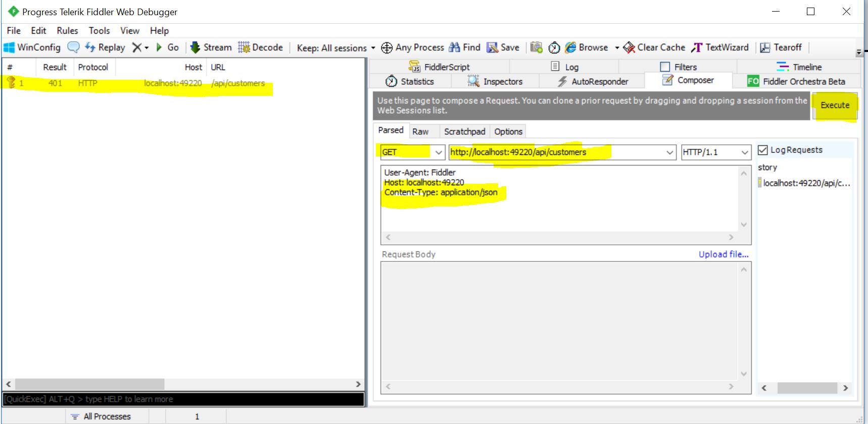Click Clear Cache in toolbar

coord(654,47)
